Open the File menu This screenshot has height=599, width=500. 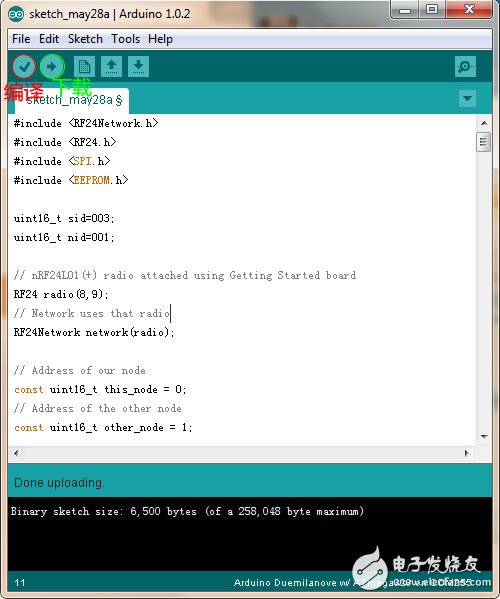pyautogui.click(x=21, y=39)
